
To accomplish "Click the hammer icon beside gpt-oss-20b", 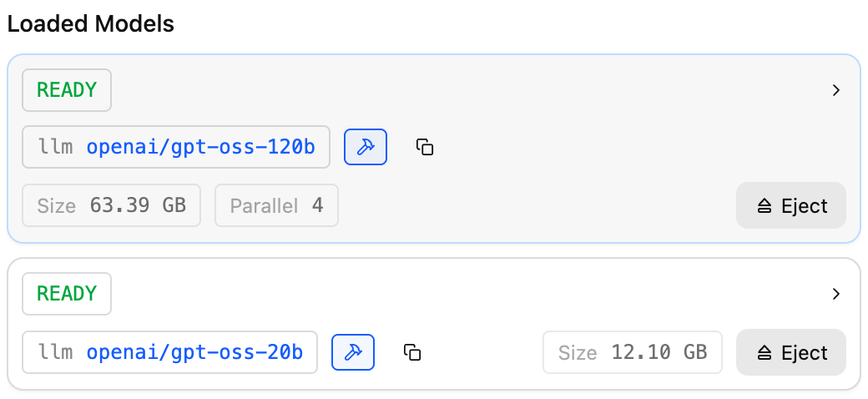I will tap(353, 352).
